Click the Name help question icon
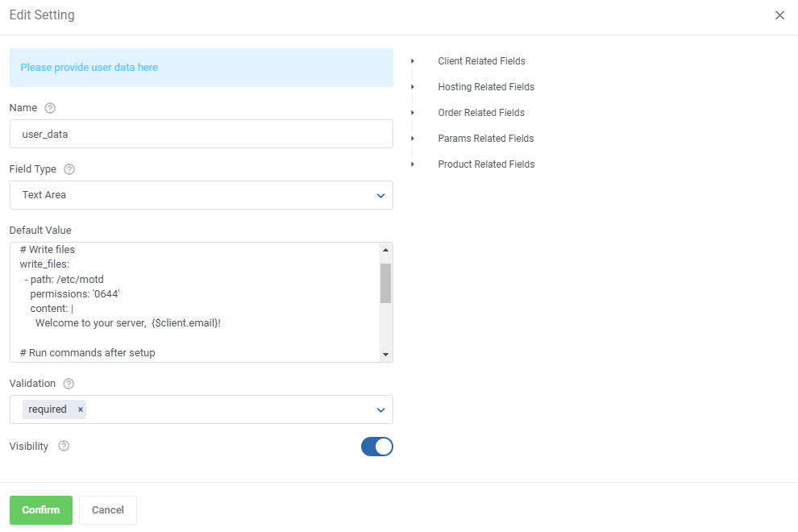The height and width of the screenshot is (532, 798). pyautogui.click(x=50, y=108)
